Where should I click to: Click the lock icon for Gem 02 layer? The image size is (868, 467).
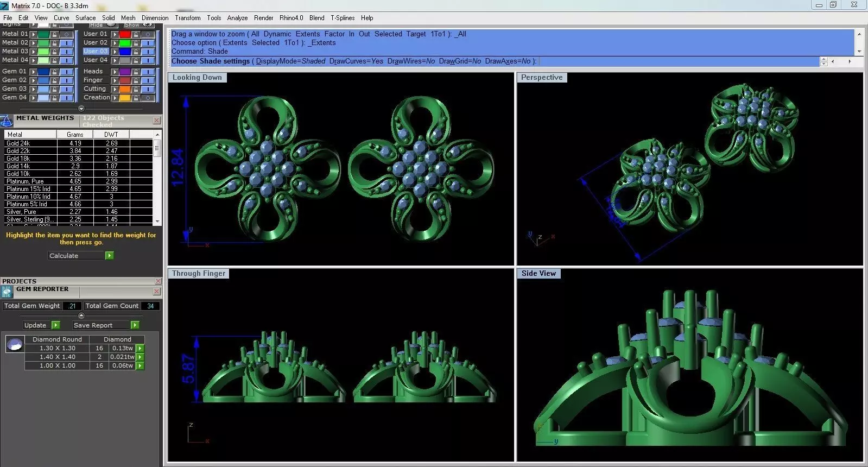coord(54,80)
